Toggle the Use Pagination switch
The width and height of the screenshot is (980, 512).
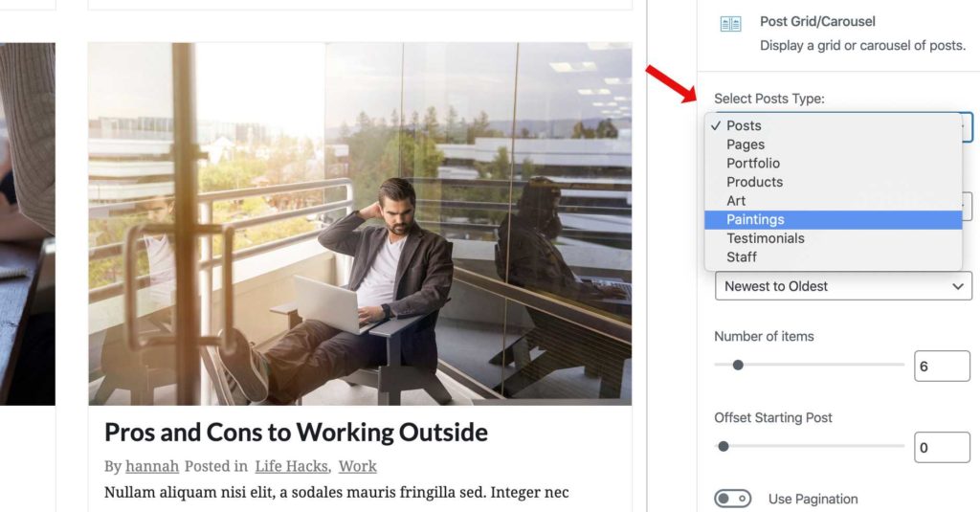tap(732, 499)
